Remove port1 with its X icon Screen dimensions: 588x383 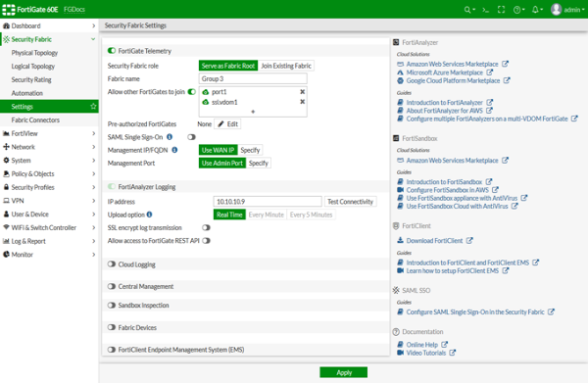click(302, 92)
